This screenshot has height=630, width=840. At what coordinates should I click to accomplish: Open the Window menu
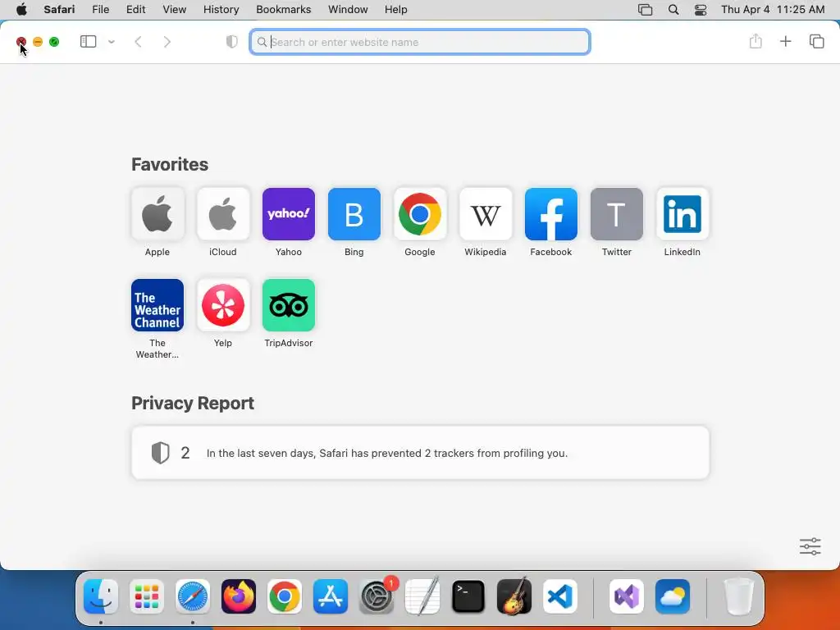(x=348, y=10)
